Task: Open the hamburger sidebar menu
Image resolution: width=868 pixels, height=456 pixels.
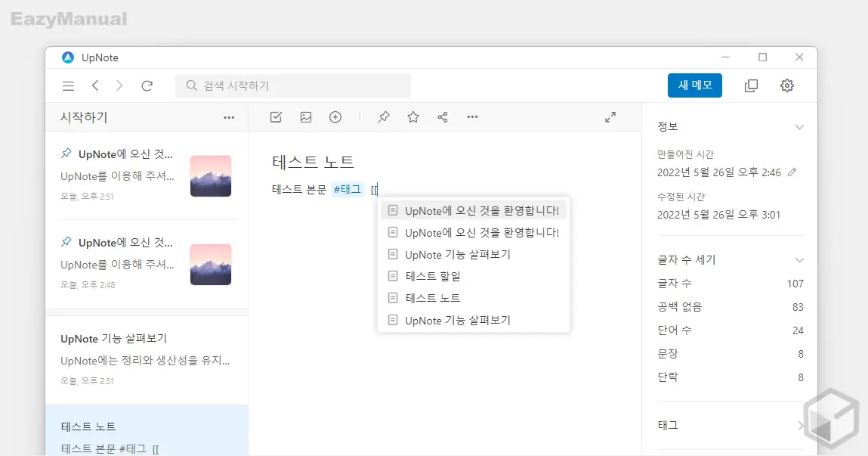Action: pyautogui.click(x=68, y=86)
